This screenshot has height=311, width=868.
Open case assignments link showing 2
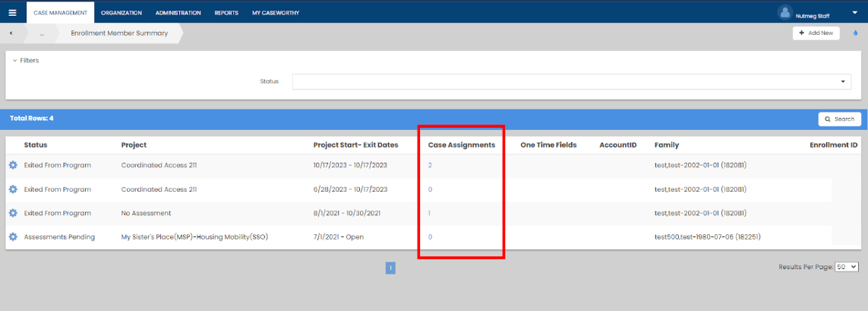430,165
